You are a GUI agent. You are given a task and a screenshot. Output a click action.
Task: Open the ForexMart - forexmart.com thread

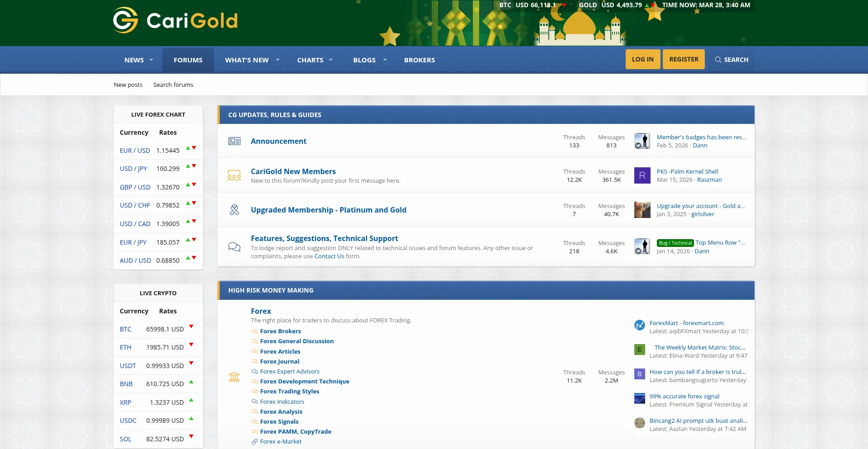[687, 323]
